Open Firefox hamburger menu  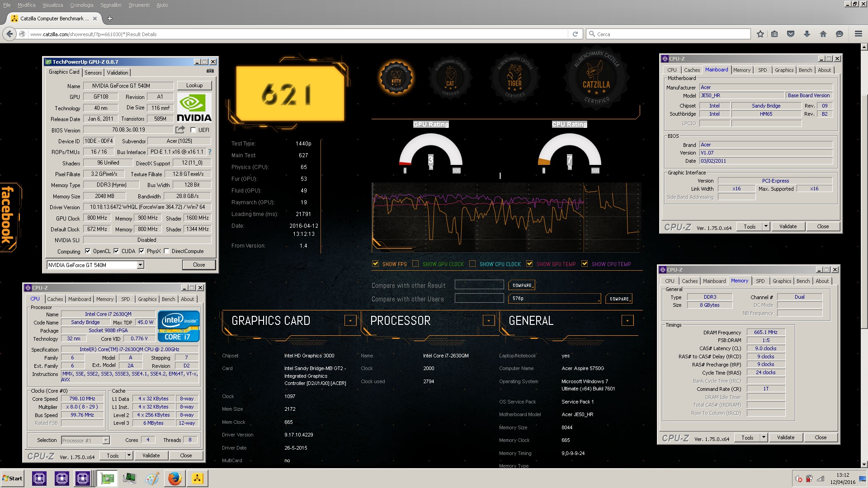[x=859, y=34]
